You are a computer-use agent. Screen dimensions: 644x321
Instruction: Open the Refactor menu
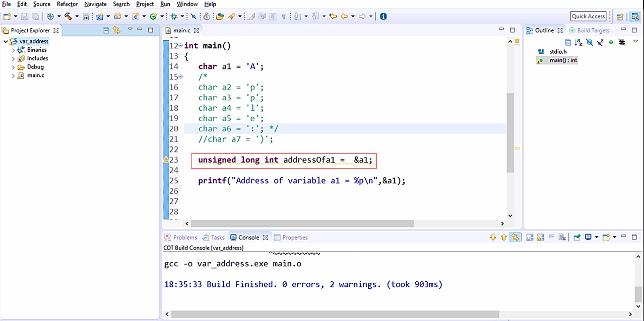(x=67, y=4)
